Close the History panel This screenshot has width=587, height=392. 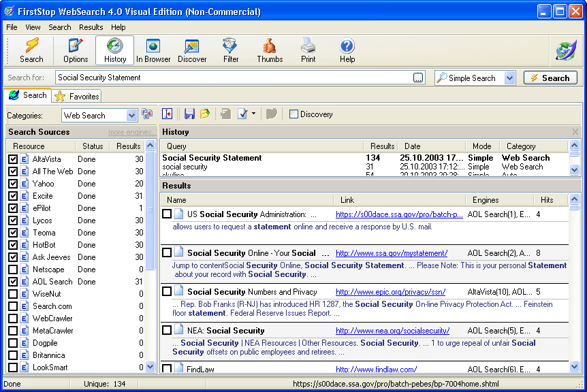575,131
